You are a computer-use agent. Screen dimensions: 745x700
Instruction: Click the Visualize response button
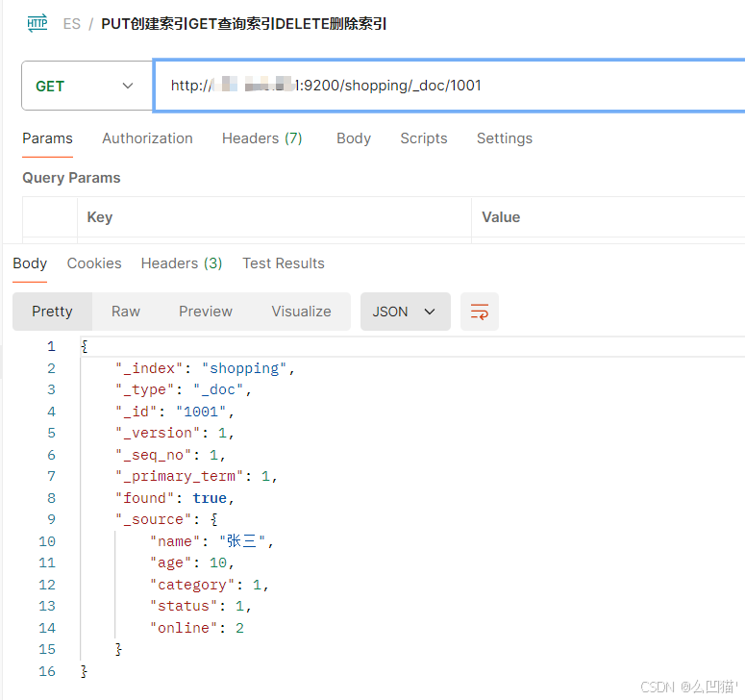[301, 312]
